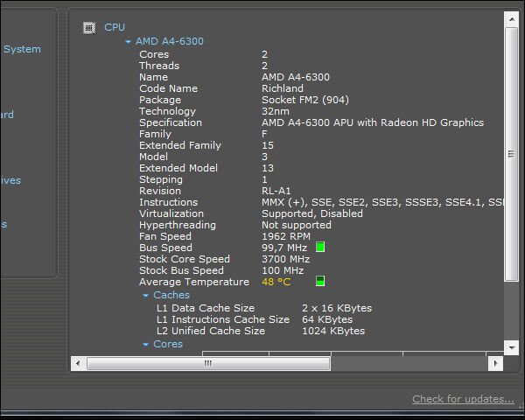Click the vertical scrollbar up arrow
525x420 pixels.
point(512,19)
